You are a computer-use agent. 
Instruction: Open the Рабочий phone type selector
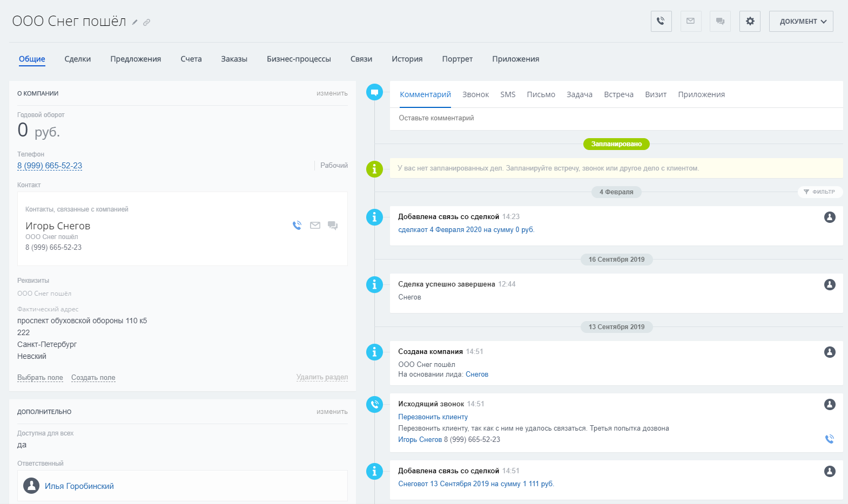[x=334, y=166]
